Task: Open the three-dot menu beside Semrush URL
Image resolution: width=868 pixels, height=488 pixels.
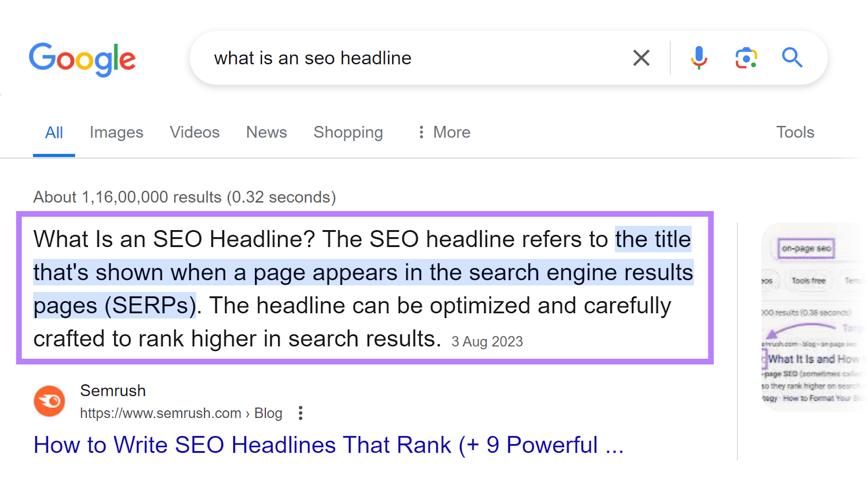Action: click(x=301, y=413)
